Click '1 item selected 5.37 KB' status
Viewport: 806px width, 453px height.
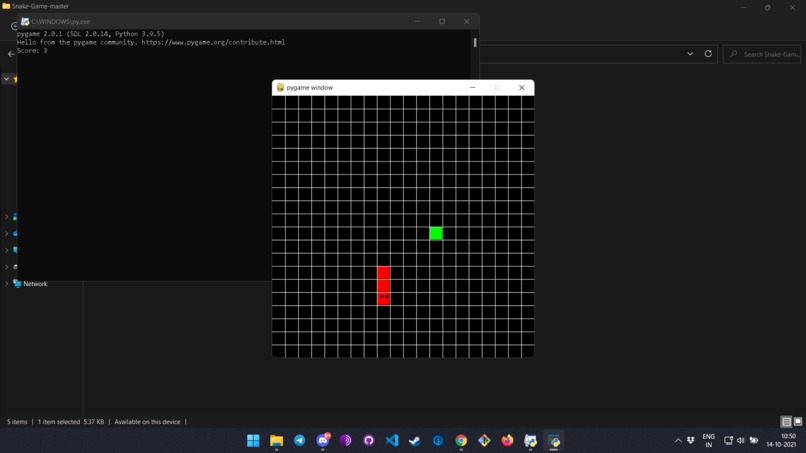click(71, 422)
